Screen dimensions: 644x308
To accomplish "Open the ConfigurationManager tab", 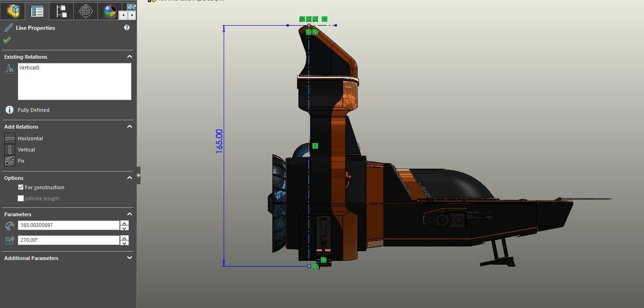I will click(61, 11).
